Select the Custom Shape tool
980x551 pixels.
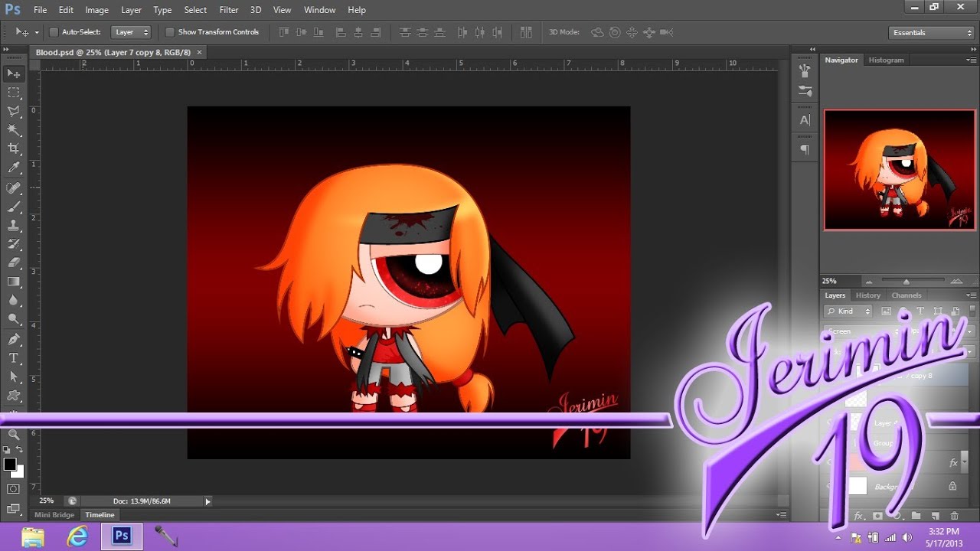pyautogui.click(x=14, y=396)
